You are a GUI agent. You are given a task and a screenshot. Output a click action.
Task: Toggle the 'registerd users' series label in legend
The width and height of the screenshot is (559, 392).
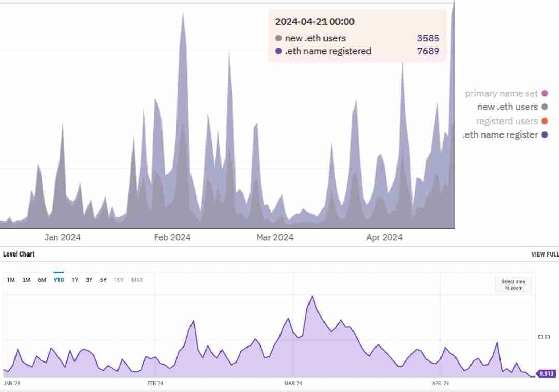(507, 121)
